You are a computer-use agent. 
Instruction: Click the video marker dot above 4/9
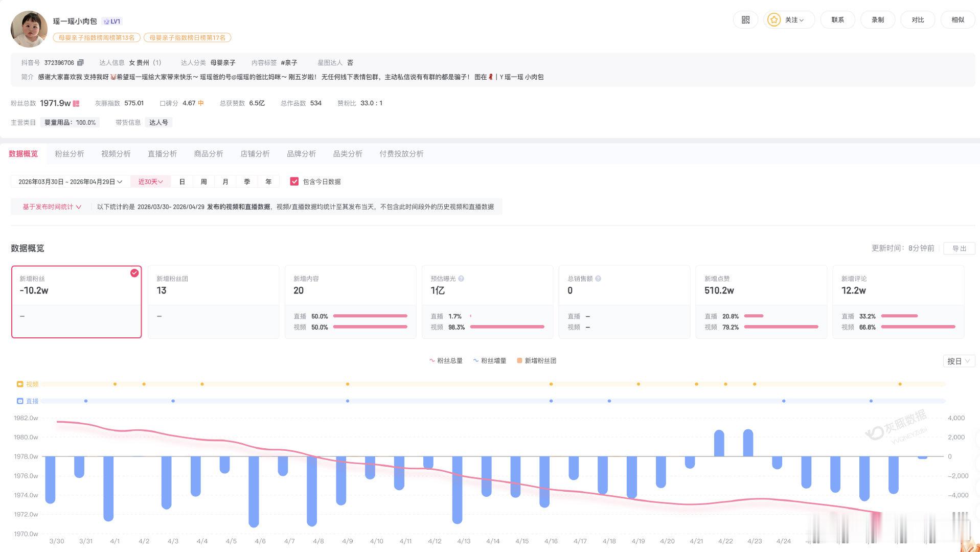coord(348,384)
